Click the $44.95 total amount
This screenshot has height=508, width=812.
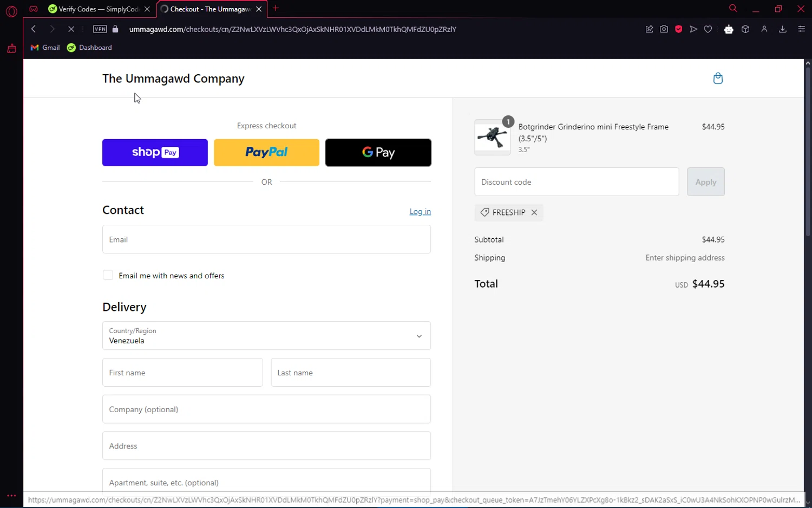click(708, 284)
